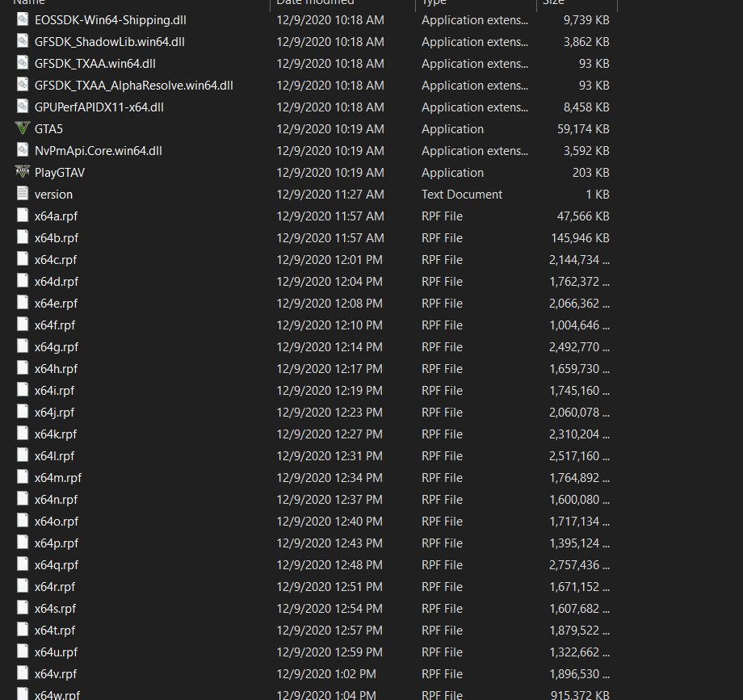
Task: Click the EOSSDK-Win64-Shipping.dll file icon
Action: coord(23,19)
